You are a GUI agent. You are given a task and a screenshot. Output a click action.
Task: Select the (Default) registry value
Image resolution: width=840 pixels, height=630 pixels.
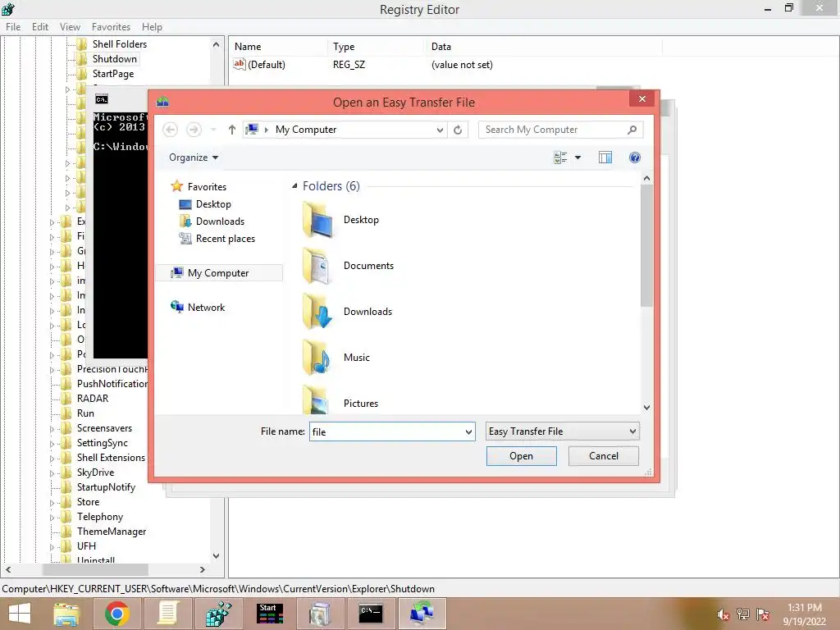coord(267,65)
